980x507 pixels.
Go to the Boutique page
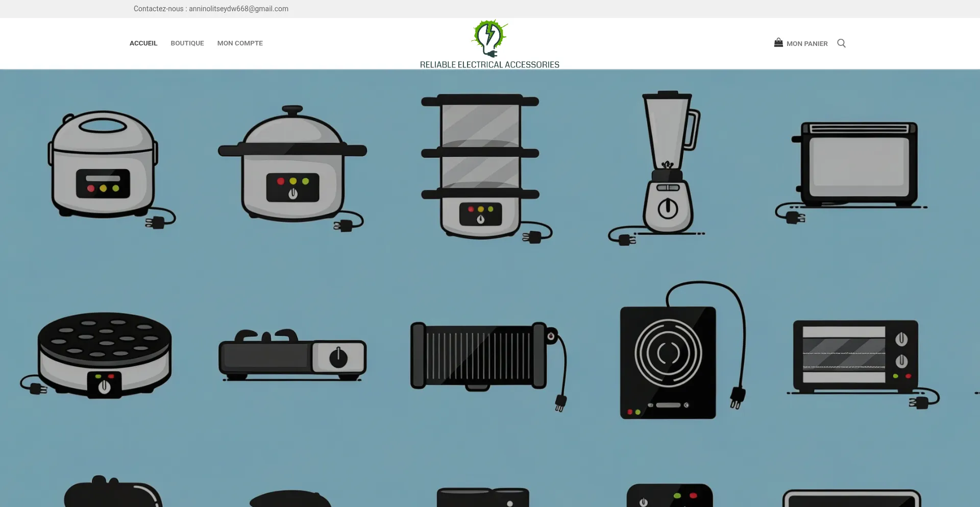tap(187, 43)
